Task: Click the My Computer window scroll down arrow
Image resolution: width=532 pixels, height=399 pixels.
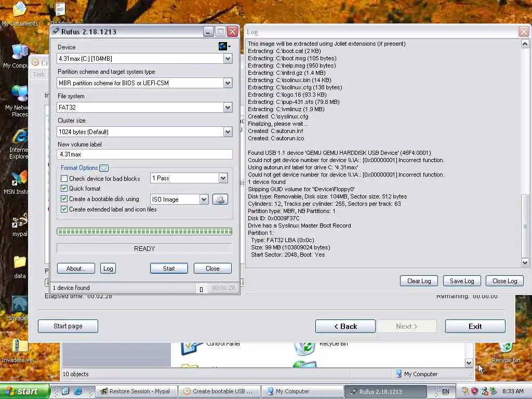Action: pyautogui.click(x=469, y=363)
